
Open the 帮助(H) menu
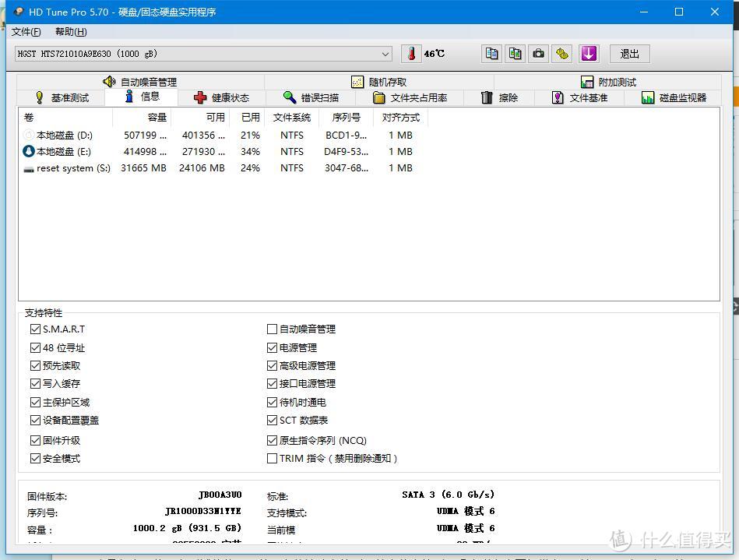[x=71, y=32]
